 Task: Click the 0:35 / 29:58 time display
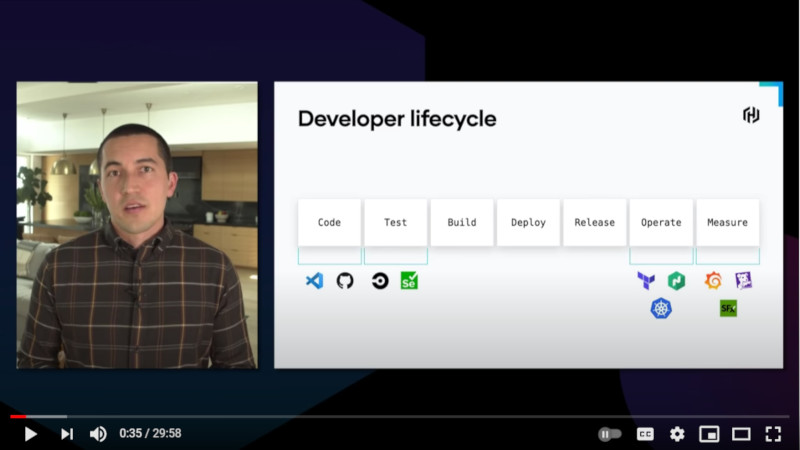coord(150,434)
